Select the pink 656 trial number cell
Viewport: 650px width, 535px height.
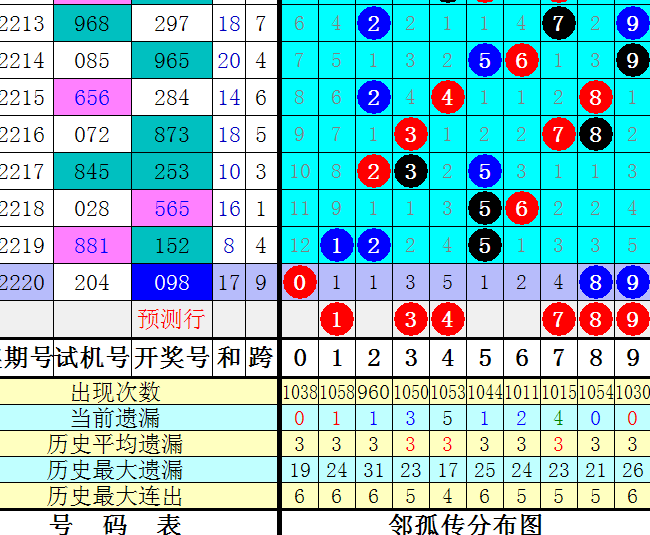coord(92,97)
